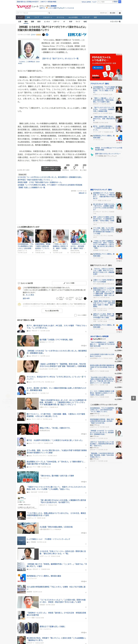Viewport: 138px width, 644px height.
Task: Click the blue search magnifier button at top
Action: (120, 2)
